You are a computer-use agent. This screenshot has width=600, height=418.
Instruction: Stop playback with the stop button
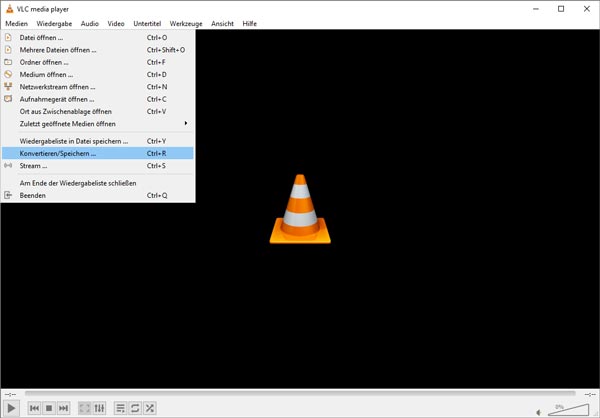point(49,408)
